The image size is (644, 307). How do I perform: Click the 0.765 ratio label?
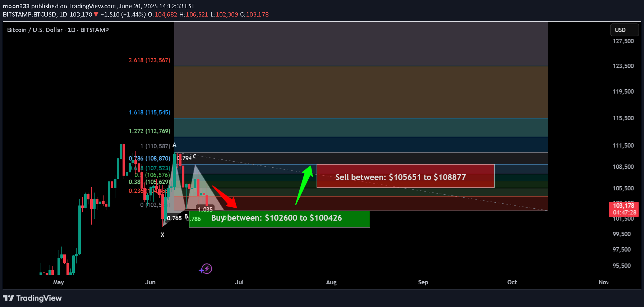174,218
